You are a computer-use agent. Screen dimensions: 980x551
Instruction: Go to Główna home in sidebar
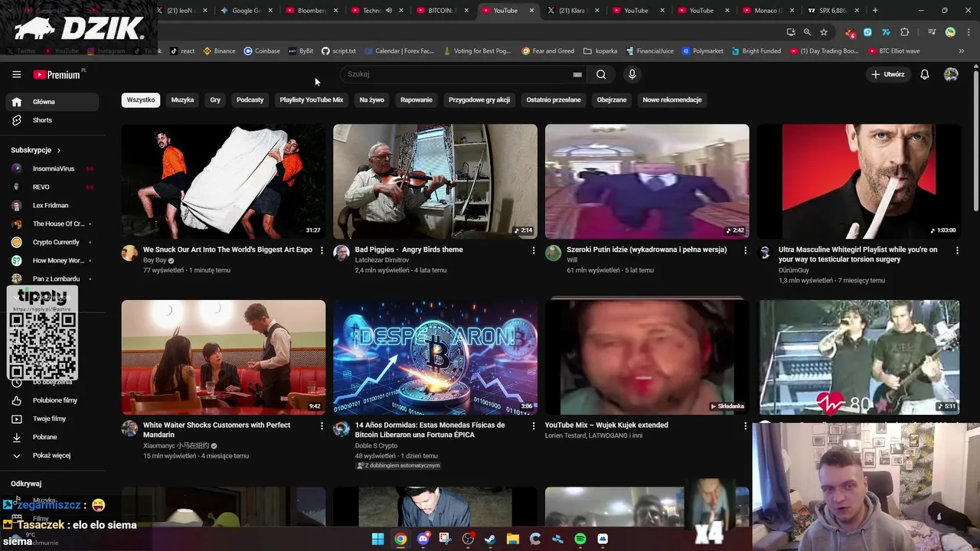[52, 102]
